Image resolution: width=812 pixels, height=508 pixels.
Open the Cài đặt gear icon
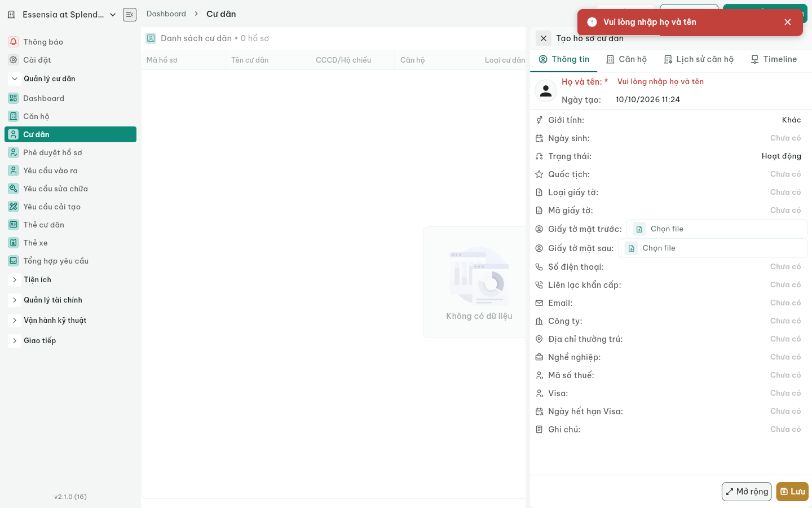14,60
